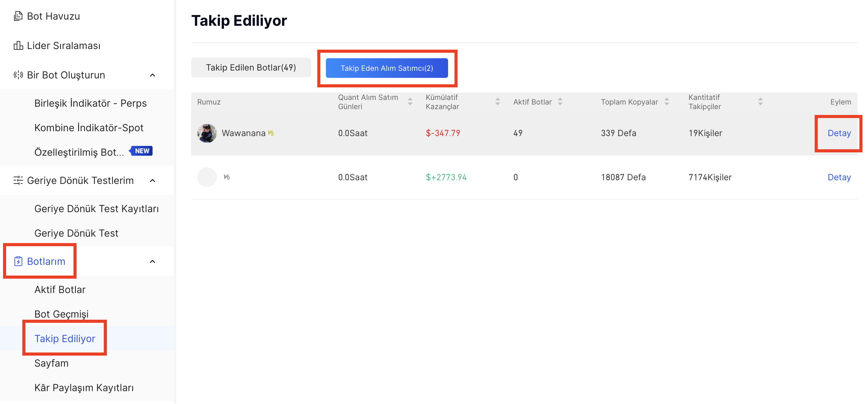The image size is (868, 404).
Task: Collapse the Botlarım menu chevron
Action: coord(152,261)
